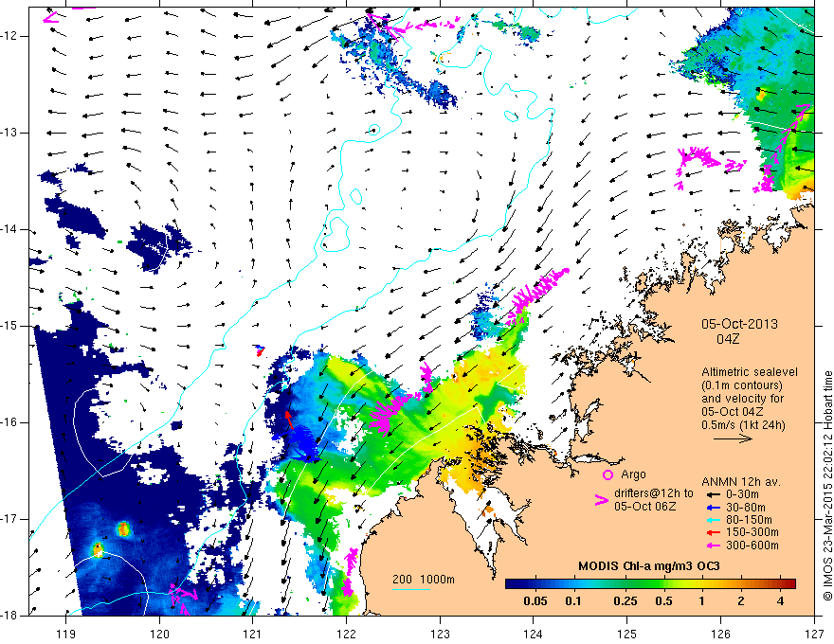Click the latitude axis label '-18'

(x=10, y=616)
